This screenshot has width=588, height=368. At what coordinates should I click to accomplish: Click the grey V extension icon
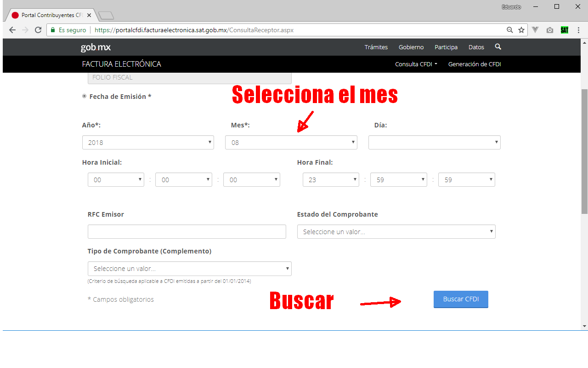point(535,30)
